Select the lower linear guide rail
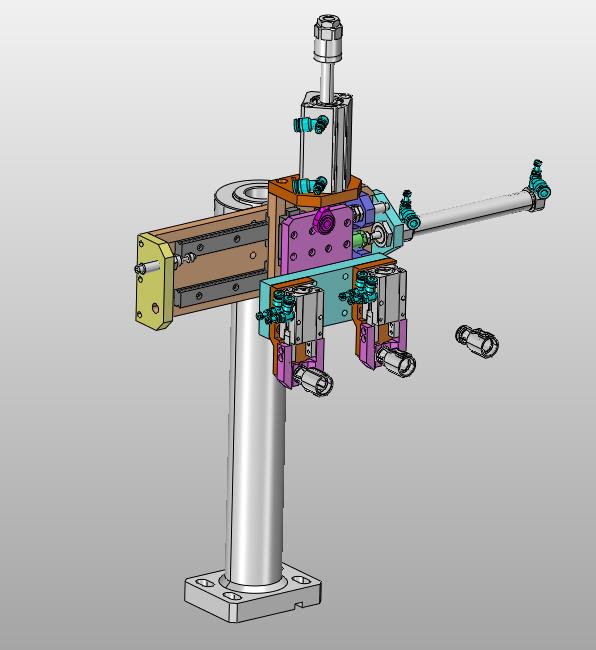 pos(222,288)
